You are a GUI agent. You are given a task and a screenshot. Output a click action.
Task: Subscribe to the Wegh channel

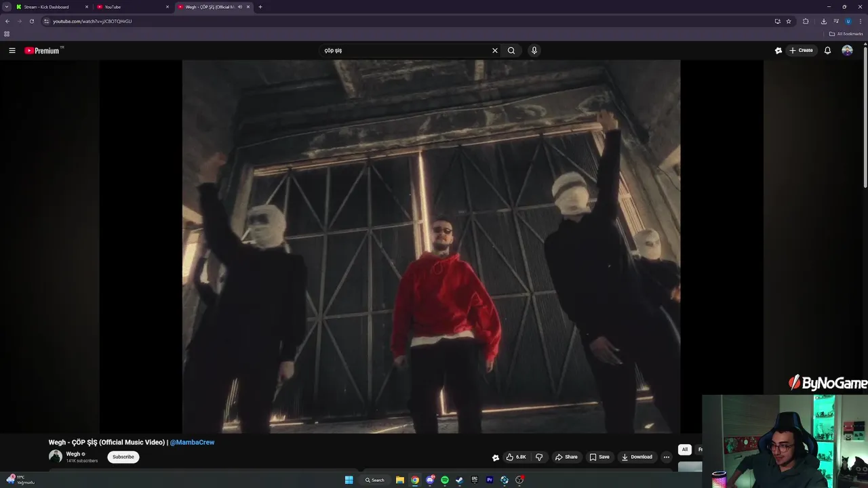[123, 457]
